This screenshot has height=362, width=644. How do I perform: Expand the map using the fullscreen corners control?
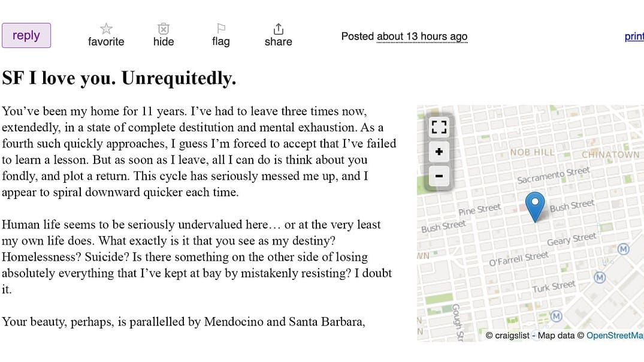click(x=439, y=127)
